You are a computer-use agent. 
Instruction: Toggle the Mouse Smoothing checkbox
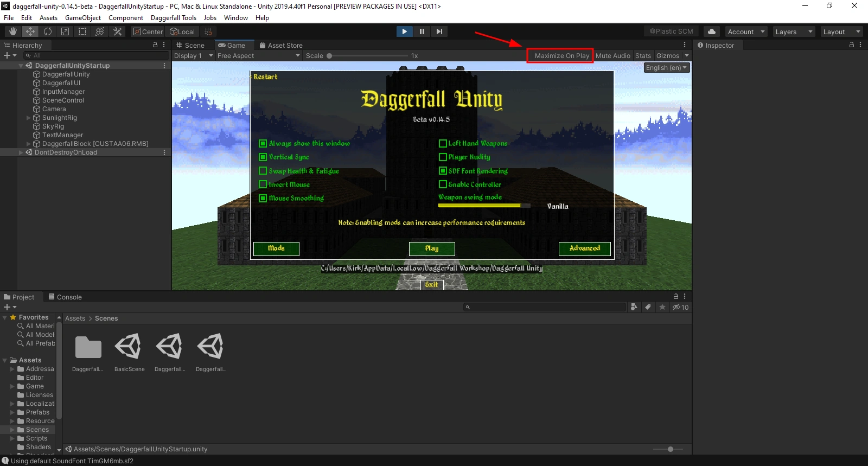point(263,198)
